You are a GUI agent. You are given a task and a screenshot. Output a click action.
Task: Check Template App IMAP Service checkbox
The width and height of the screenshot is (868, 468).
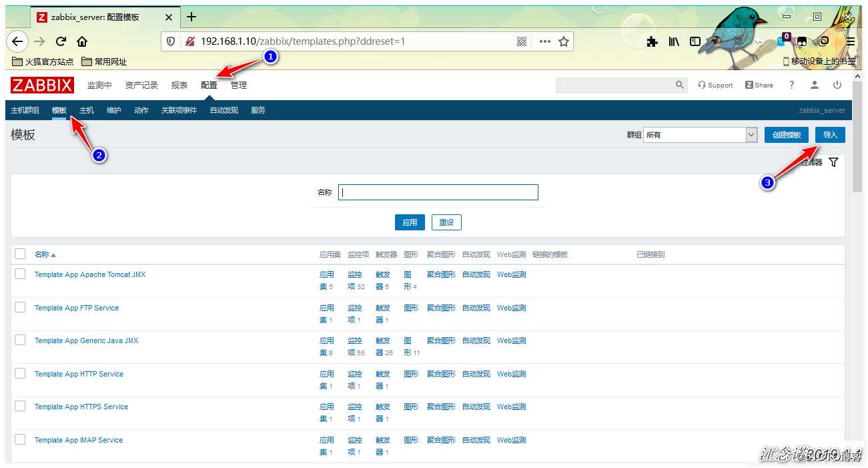20,439
